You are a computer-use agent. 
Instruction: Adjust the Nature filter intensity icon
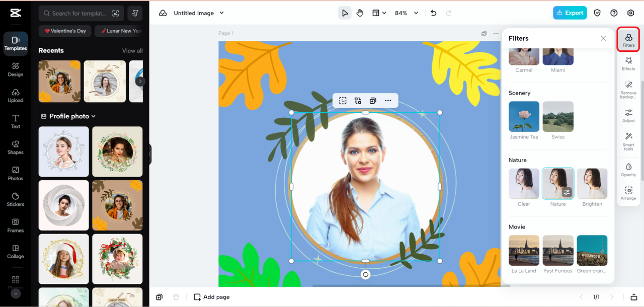pyautogui.click(x=567, y=192)
